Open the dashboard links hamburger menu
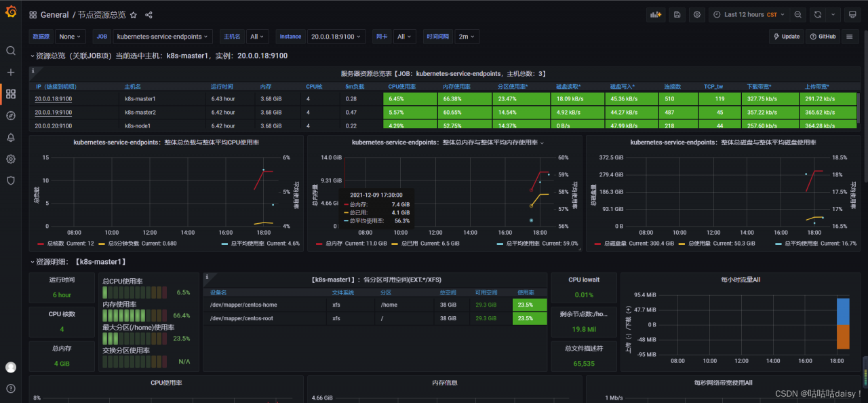 click(848, 37)
